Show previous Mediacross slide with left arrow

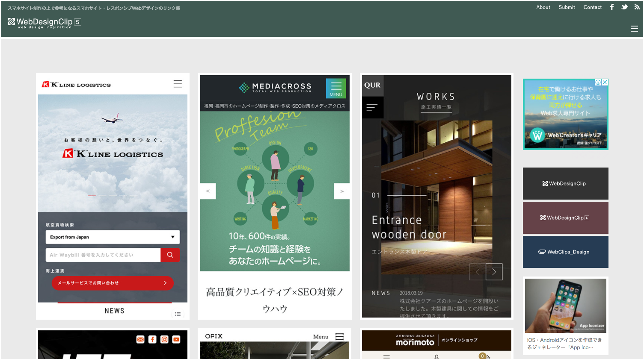208,191
